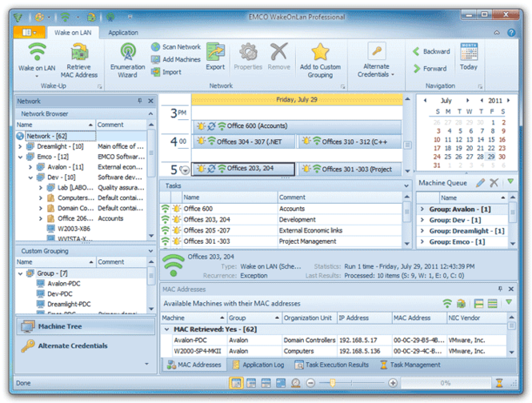Click the Export icon
Screen dimensions: 532x403
pyautogui.click(x=215, y=52)
